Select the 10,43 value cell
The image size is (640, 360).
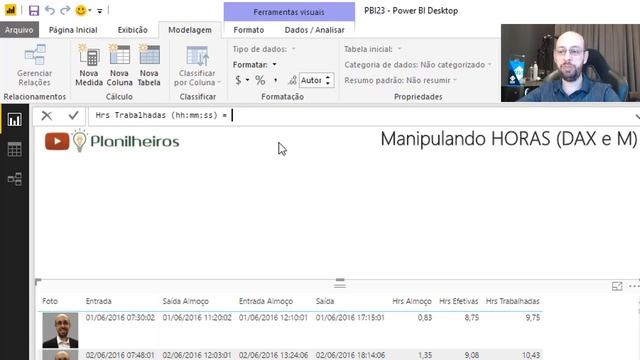(531, 355)
